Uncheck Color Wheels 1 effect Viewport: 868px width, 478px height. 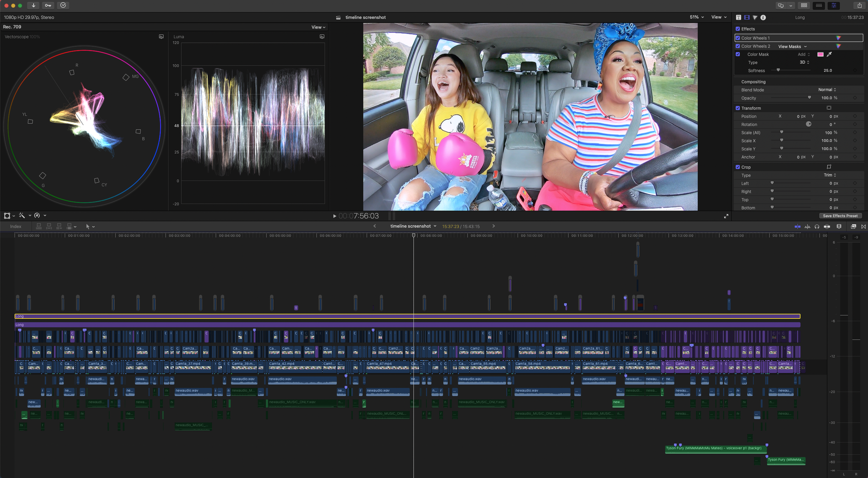click(x=738, y=38)
